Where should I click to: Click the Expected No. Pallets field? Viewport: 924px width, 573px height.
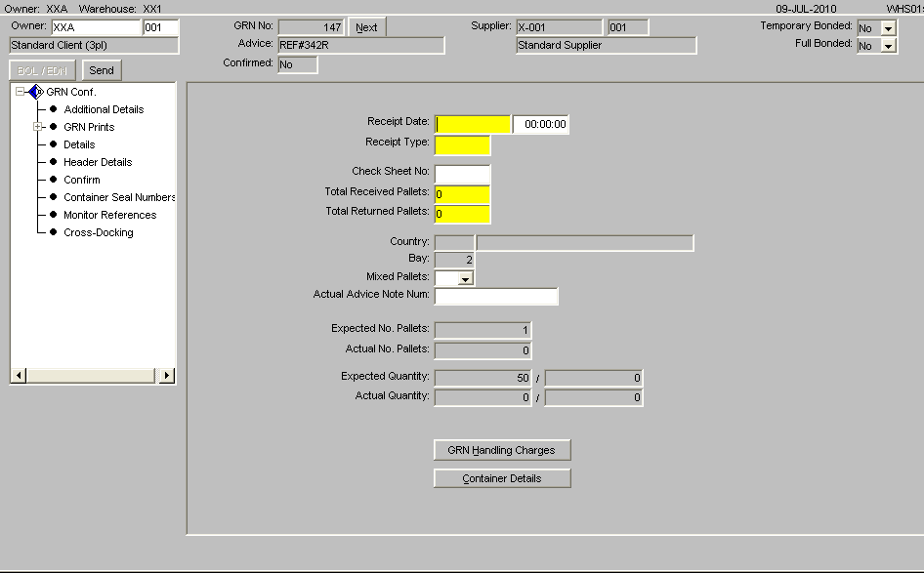[x=483, y=330]
